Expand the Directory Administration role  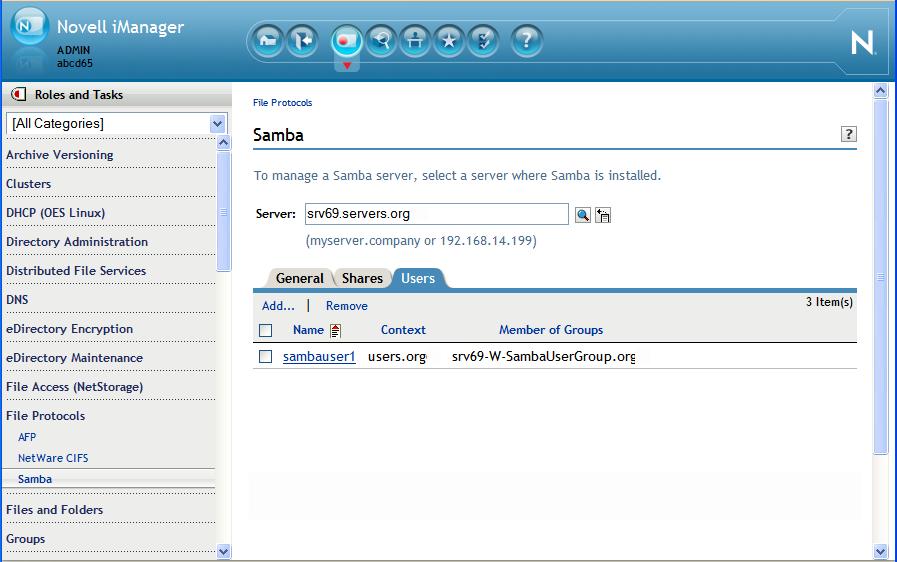(x=77, y=242)
